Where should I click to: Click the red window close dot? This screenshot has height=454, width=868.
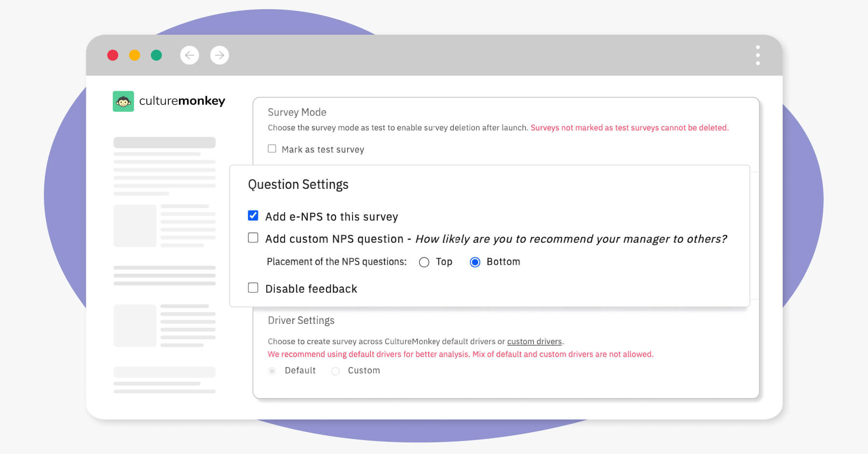tap(113, 55)
